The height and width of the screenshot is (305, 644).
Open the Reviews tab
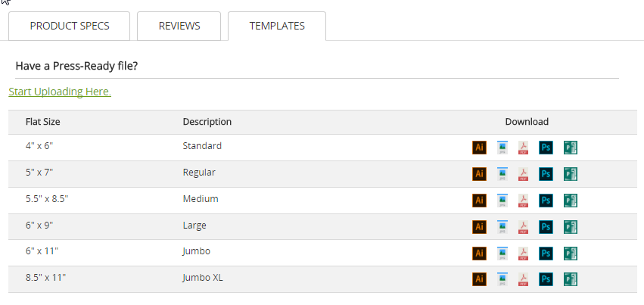point(179,26)
